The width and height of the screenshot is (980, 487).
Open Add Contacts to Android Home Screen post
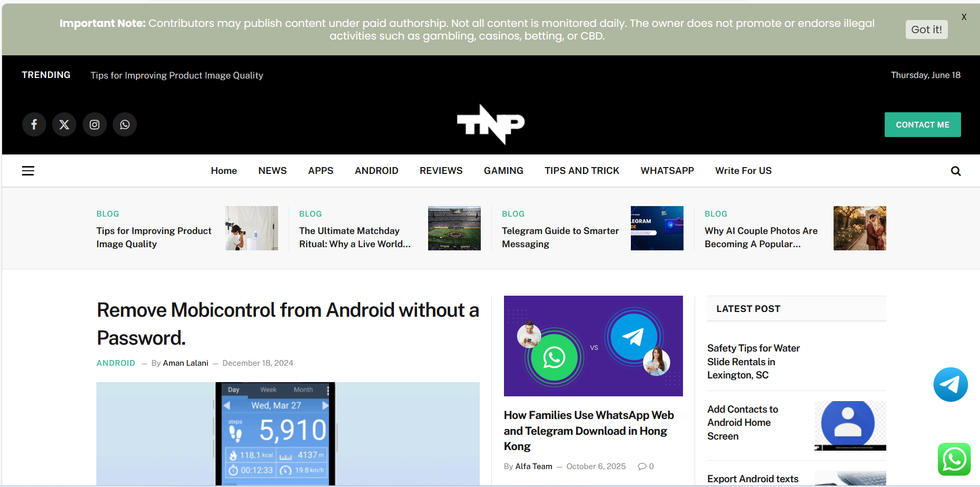[743, 423]
